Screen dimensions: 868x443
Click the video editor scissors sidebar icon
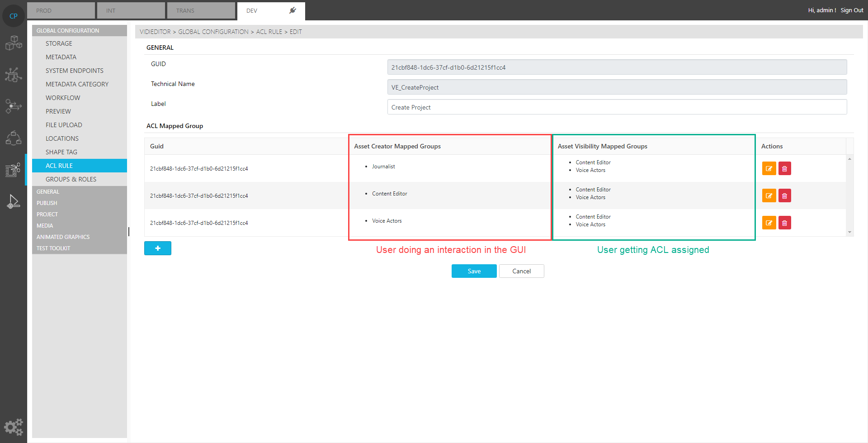(x=13, y=170)
